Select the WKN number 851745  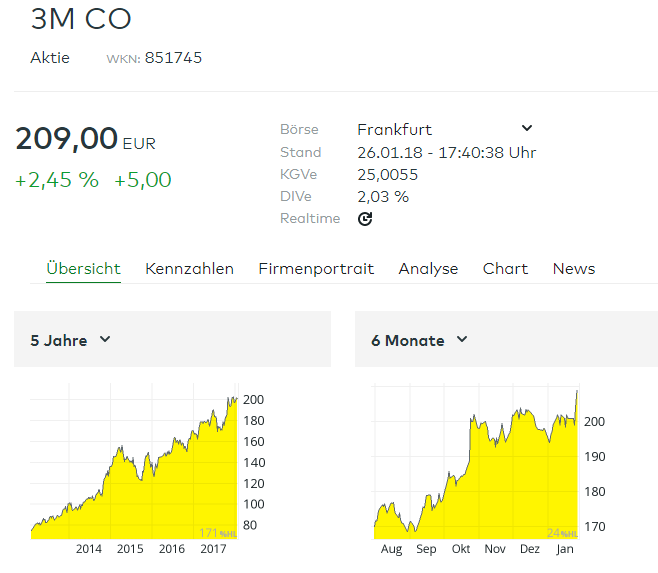173,58
